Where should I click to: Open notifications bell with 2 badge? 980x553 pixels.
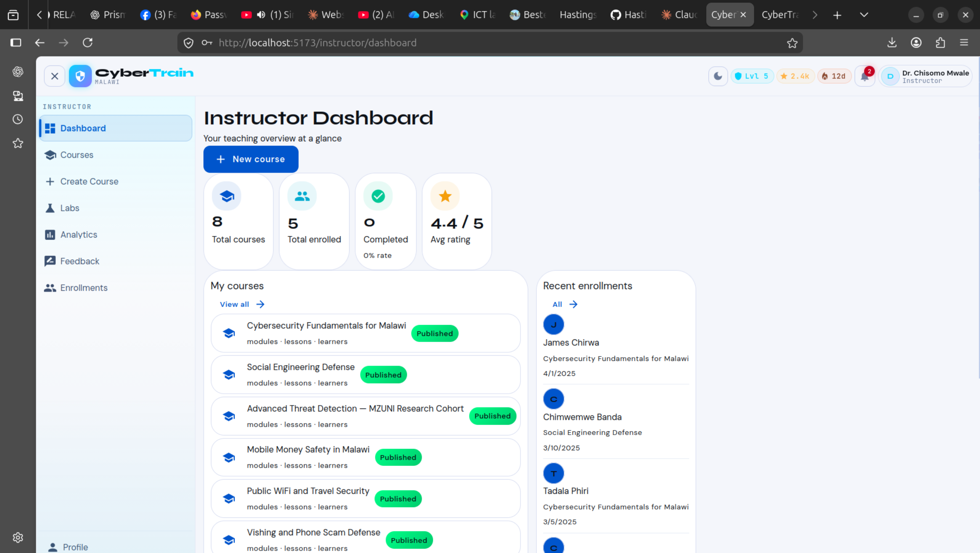point(865,76)
